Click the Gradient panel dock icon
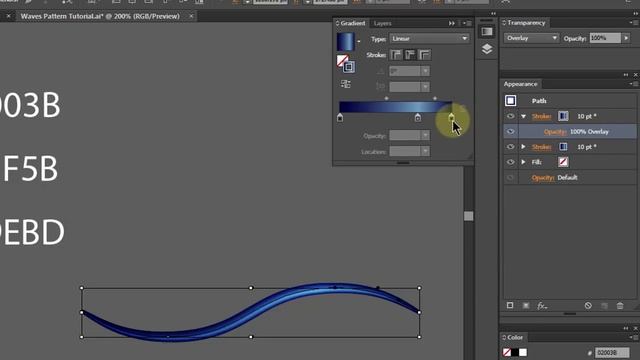Screen dimensions: 640x360 487,32
